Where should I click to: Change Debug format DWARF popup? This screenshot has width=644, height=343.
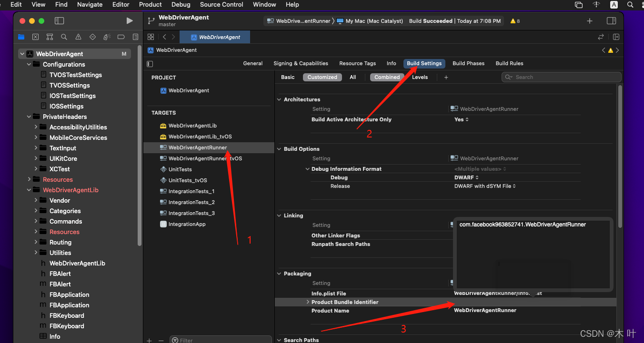click(x=466, y=177)
